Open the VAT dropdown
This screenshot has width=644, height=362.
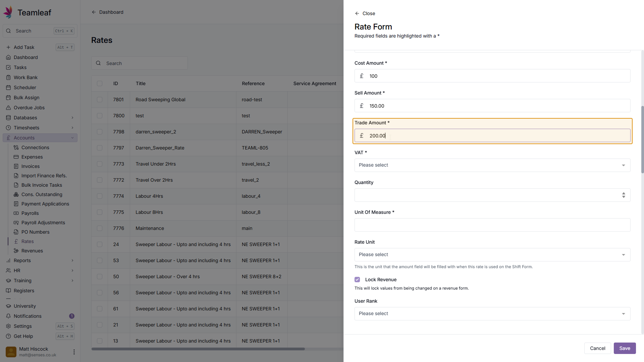pos(492,165)
